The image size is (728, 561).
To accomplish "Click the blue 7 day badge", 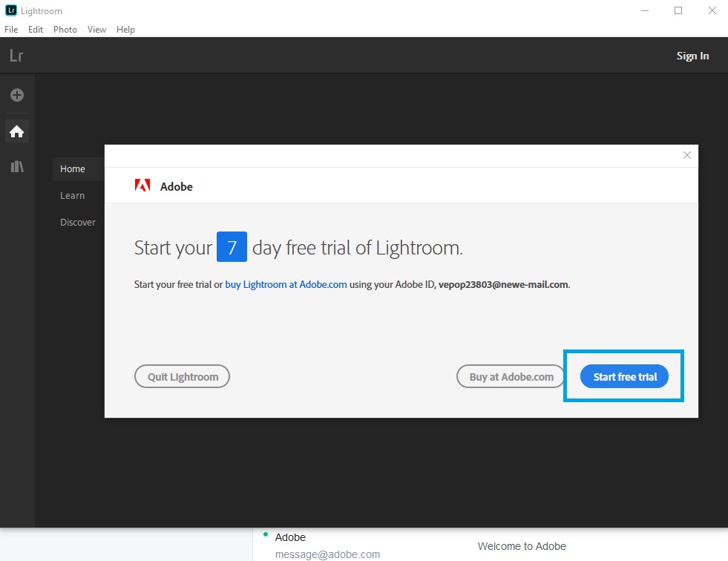I will [x=232, y=246].
